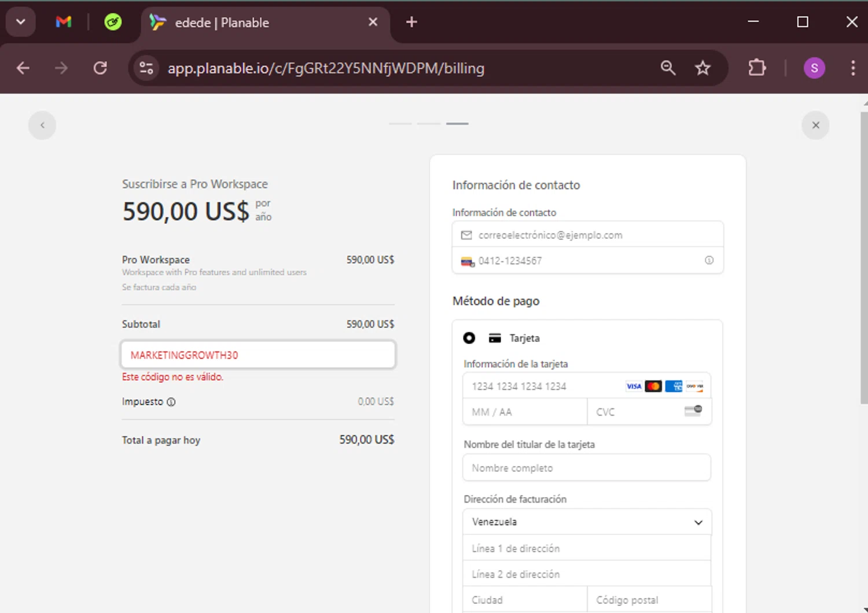Open the green pinned tab icon
This screenshot has width=868, height=613.
click(113, 22)
